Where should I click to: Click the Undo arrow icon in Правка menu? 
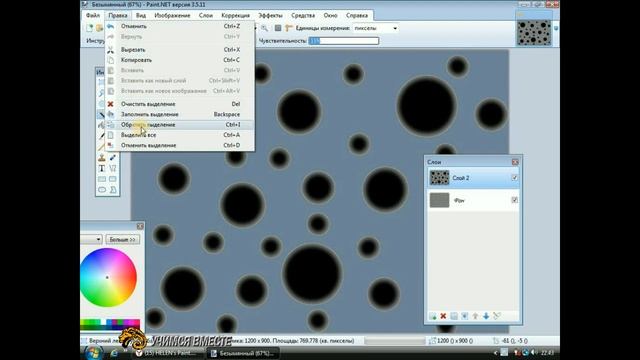click(111, 26)
